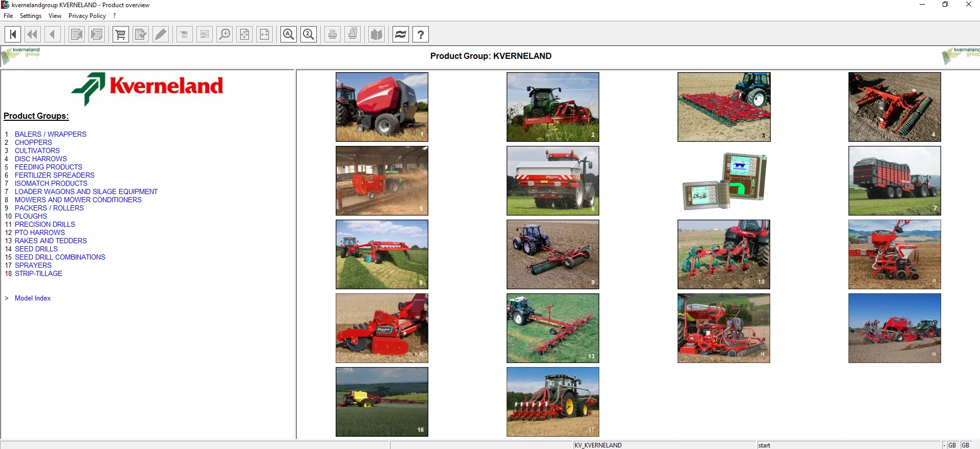Open FERTILIZER SPREADERS product group

pos(55,175)
